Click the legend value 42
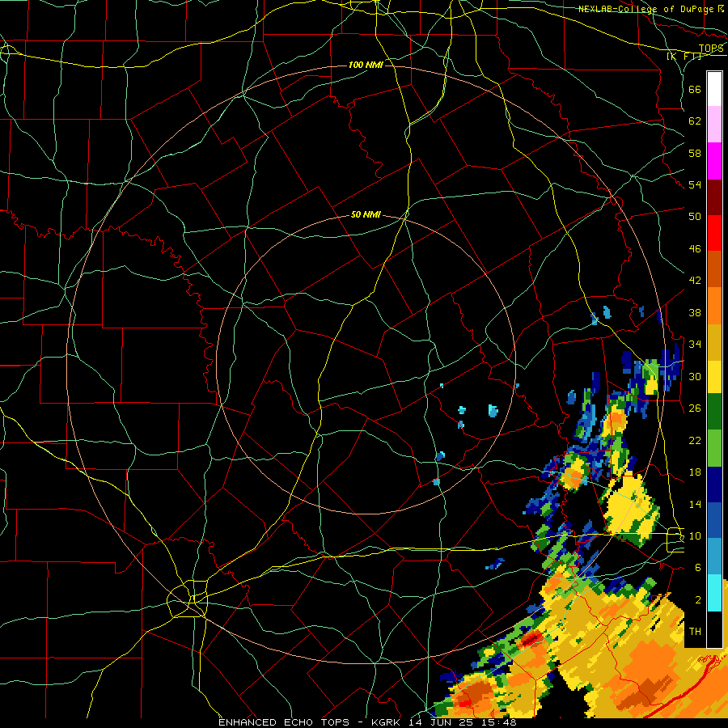The width and height of the screenshot is (728, 728). click(x=695, y=280)
